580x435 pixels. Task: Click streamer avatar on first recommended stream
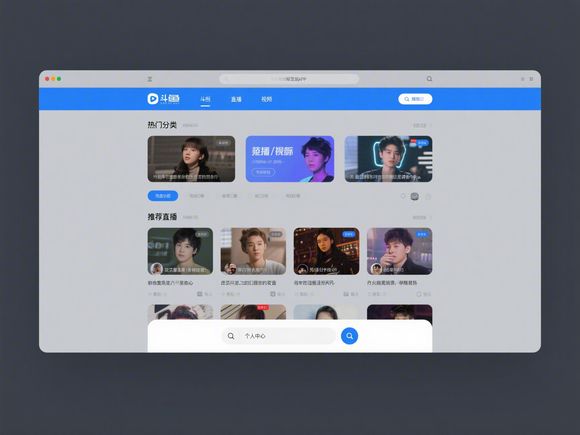coord(156,269)
